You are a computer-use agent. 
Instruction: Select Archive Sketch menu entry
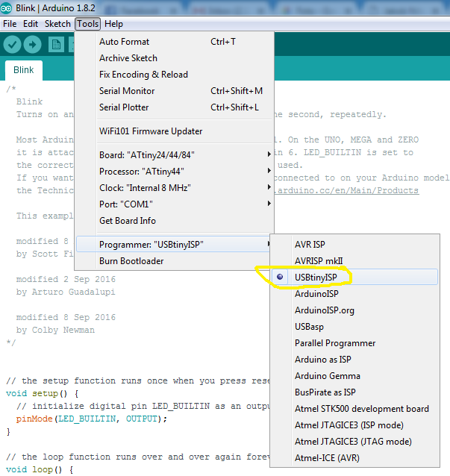[x=174, y=58]
